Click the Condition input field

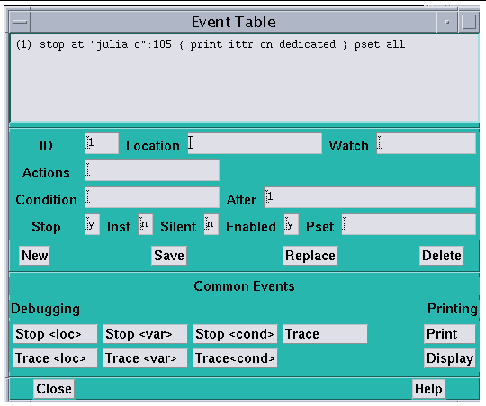point(152,197)
